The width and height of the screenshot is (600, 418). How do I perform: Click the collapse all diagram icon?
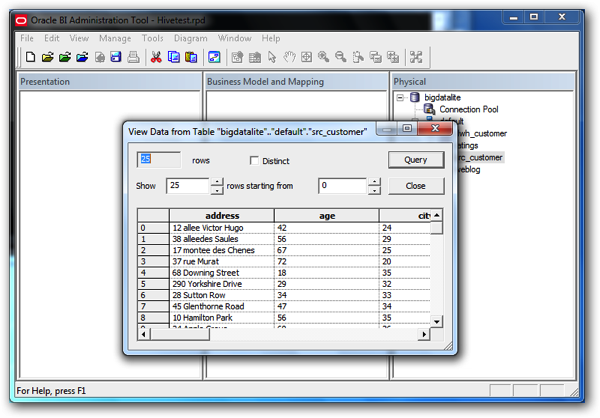pos(375,57)
